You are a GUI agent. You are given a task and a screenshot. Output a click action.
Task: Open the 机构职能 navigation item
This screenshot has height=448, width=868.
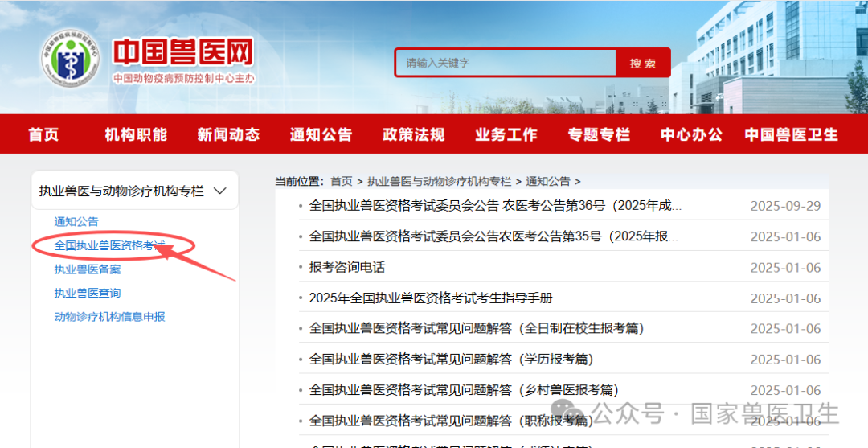136,134
